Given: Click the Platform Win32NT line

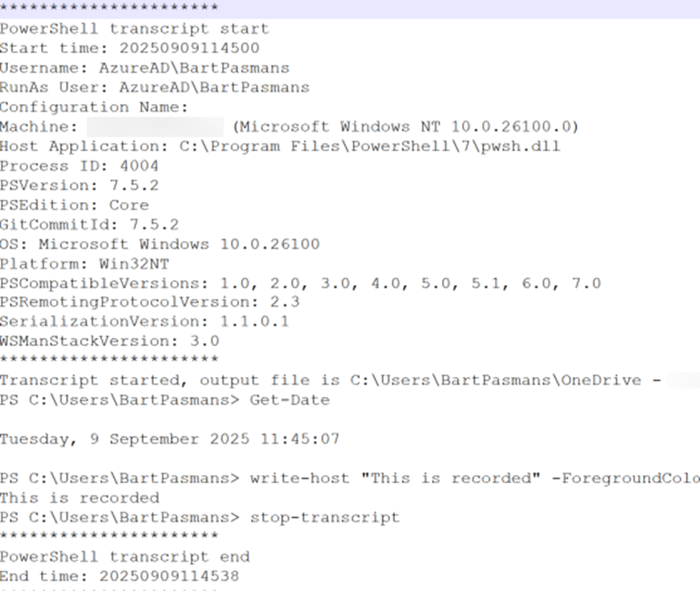Looking at the screenshot, I should click(x=84, y=263).
